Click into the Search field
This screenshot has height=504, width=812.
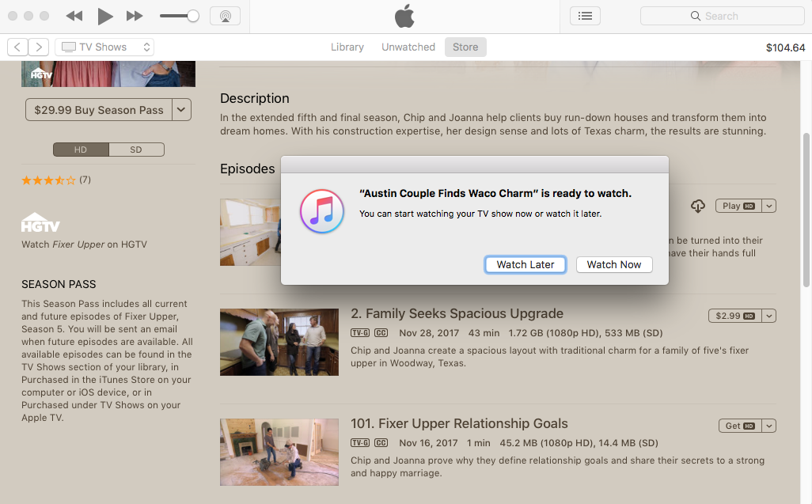722,16
